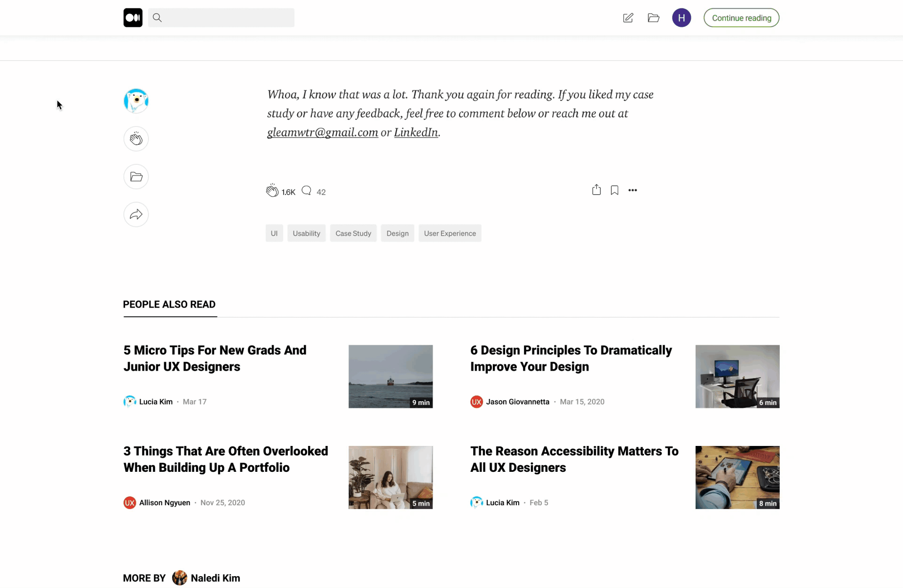This screenshot has width=903, height=588.
Task: Click the Nov 25, 2020 date
Action: point(222,502)
